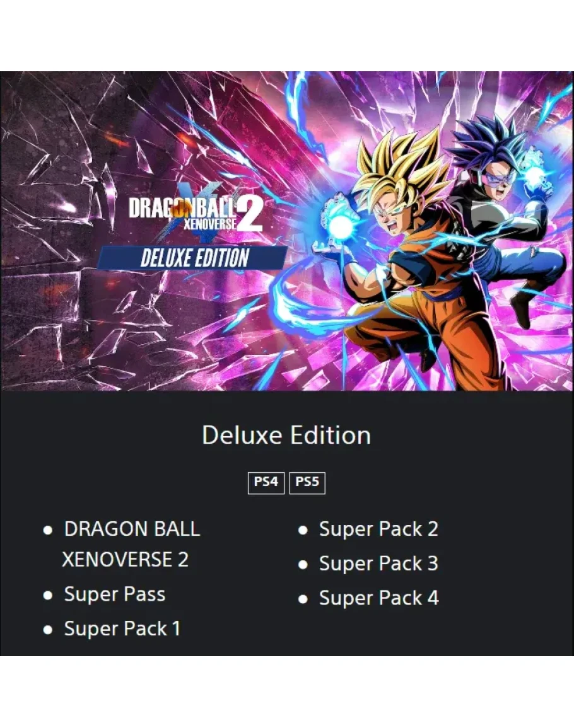Click the PS4 platform badge
Viewport: 574px width, 728px height.
click(x=266, y=483)
